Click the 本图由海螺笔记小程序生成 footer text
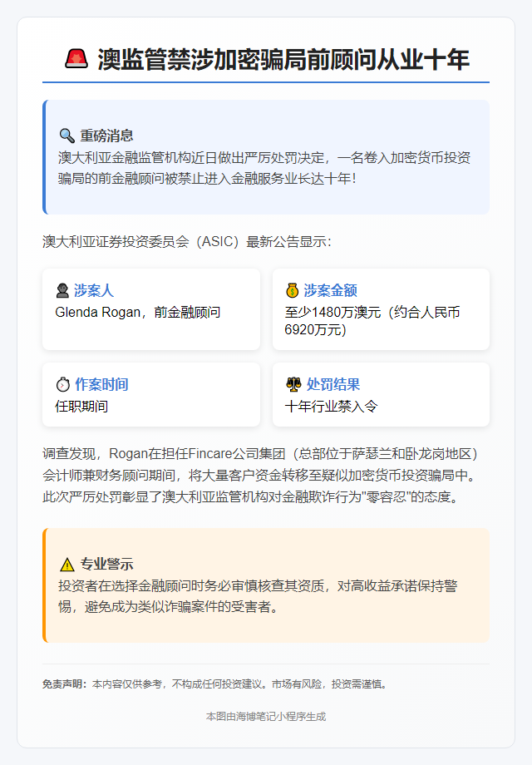532x765 pixels. point(266,716)
